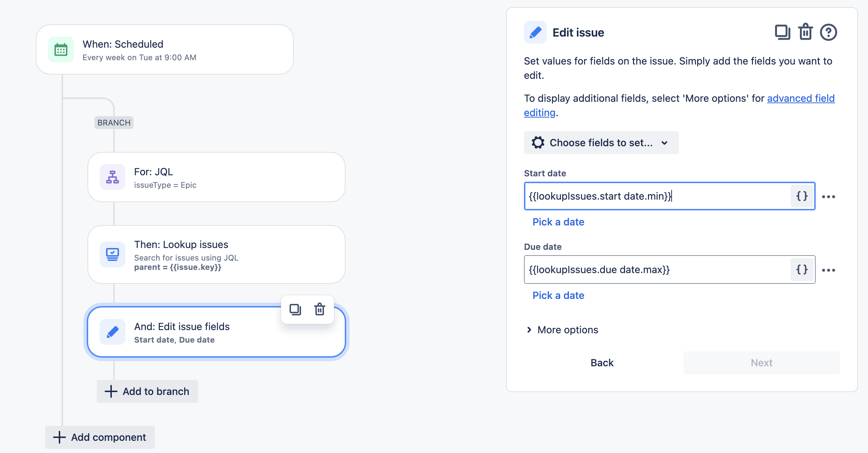Click 'issueType = Epic' text
The width and height of the screenshot is (868, 453).
(165, 185)
